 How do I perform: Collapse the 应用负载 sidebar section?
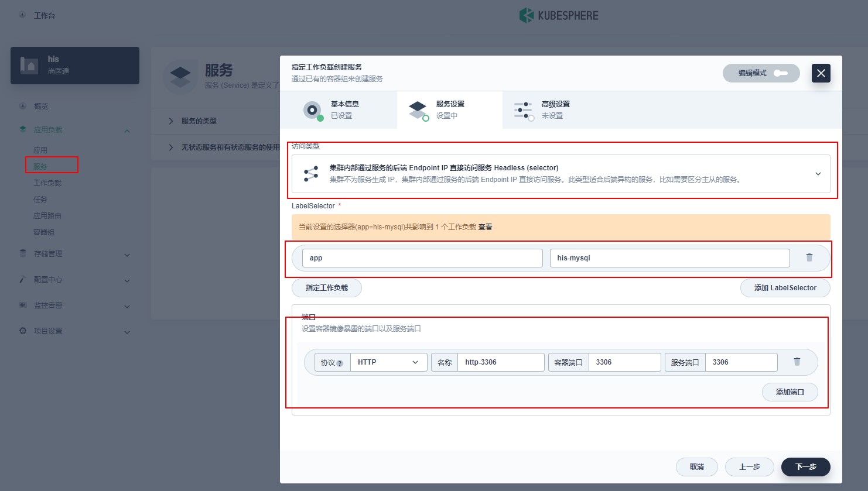pyautogui.click(x=127, y=131)
